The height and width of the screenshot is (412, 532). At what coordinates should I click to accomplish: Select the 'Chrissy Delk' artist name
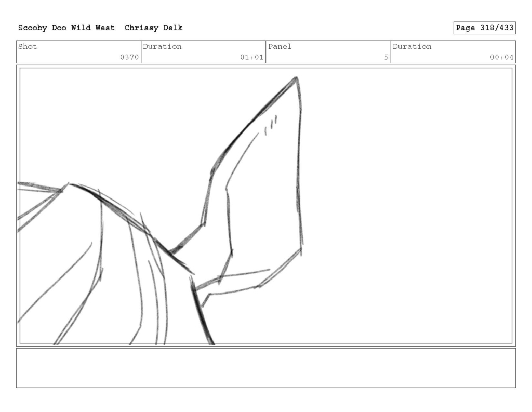(x=153, y=28)
